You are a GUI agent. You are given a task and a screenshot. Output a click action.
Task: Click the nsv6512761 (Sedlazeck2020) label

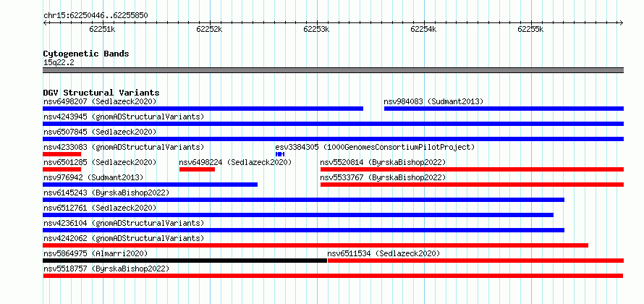coord(100,208)
